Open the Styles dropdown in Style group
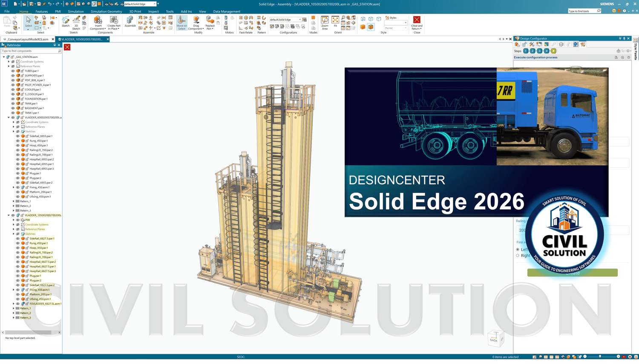Screen dimensions: 639x364 click(406, 23)
